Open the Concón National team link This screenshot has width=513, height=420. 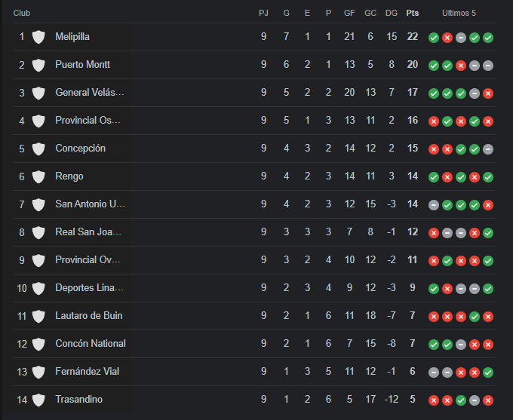coord(91,343)
